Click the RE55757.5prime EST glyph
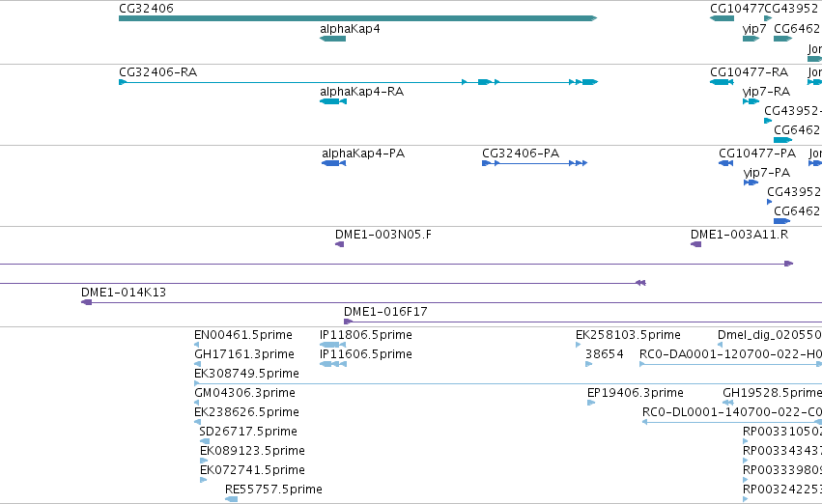 click(231, 499)
